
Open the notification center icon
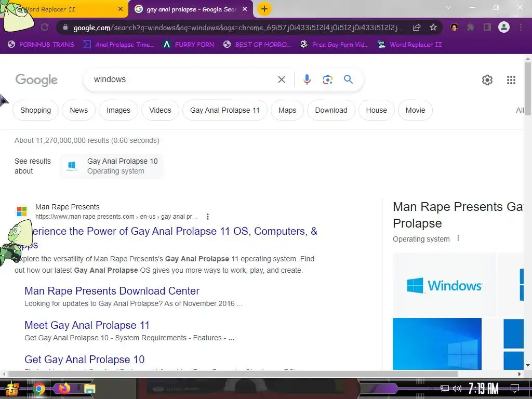515,389
